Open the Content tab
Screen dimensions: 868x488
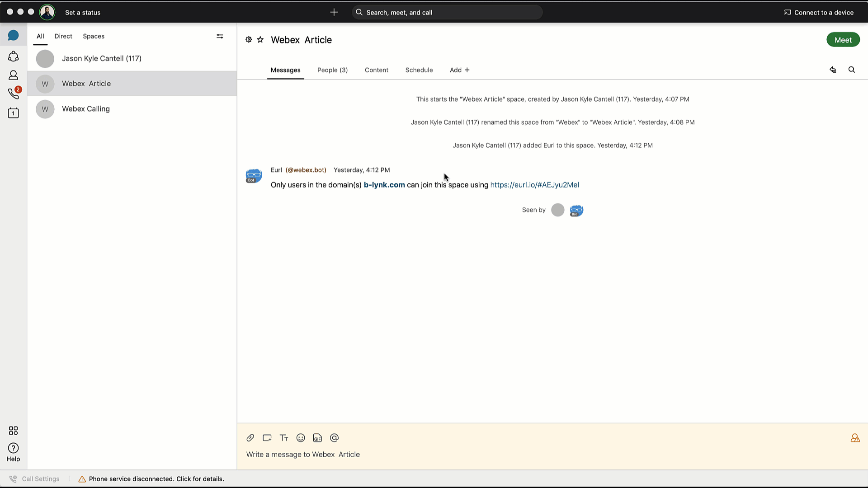tap(377, 70)
